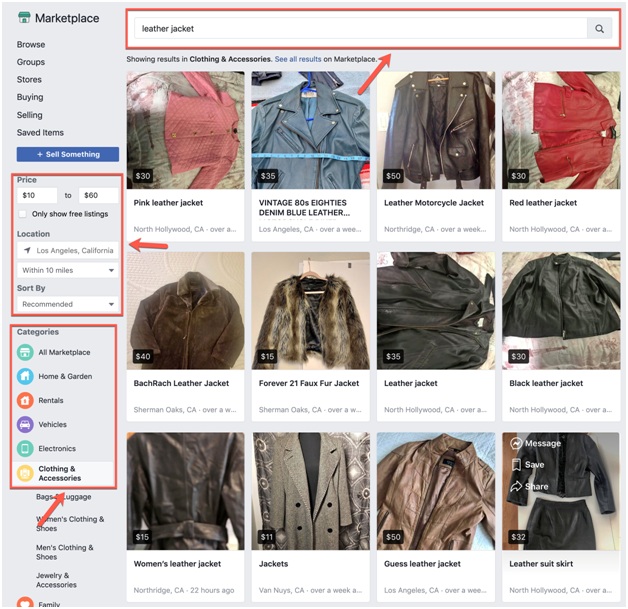Click the minimum price field showing $10
The image size is (628, 609).
pyautogui.click(x=37, y=196)
